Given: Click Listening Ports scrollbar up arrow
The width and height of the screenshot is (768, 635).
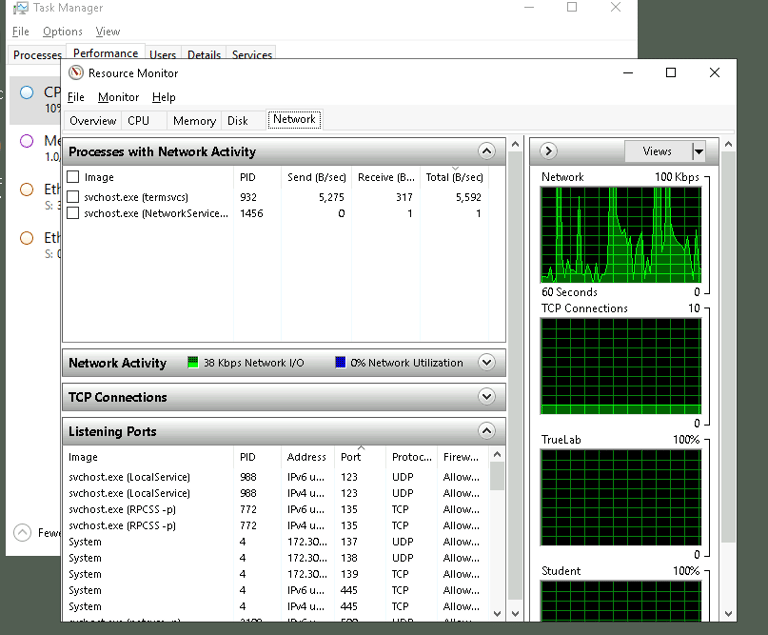Looking at the screenshot, I should (497, 454).
